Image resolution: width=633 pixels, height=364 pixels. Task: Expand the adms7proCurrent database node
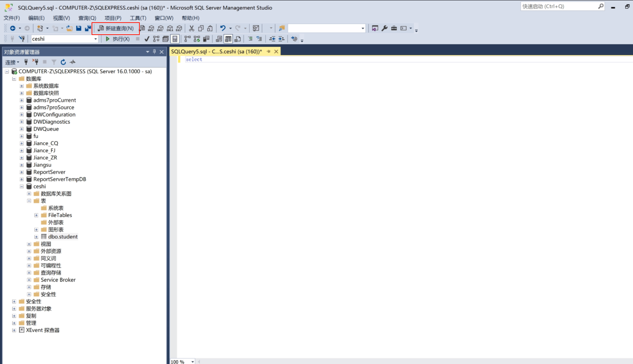22,101
